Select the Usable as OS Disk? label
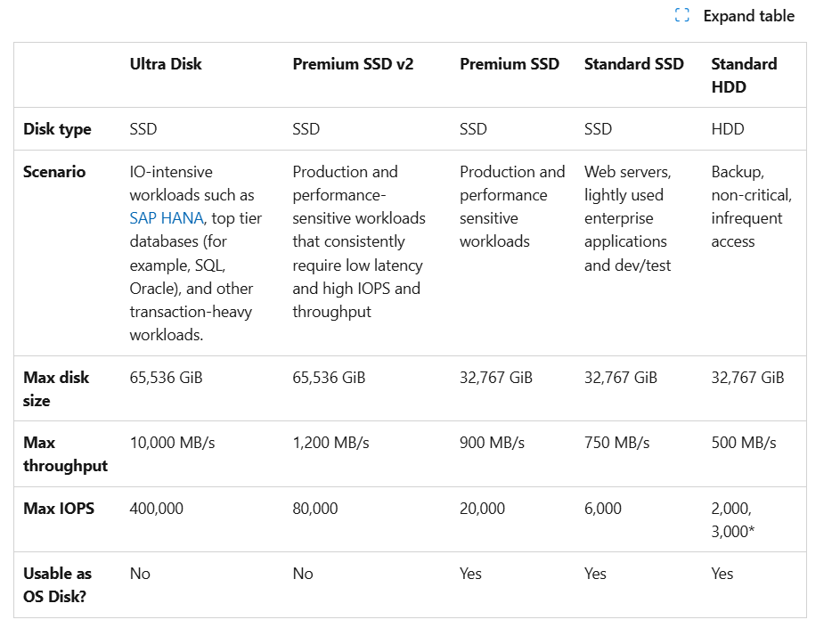Image resolution: width=840 pixels, height=628 pixels. 58,585
